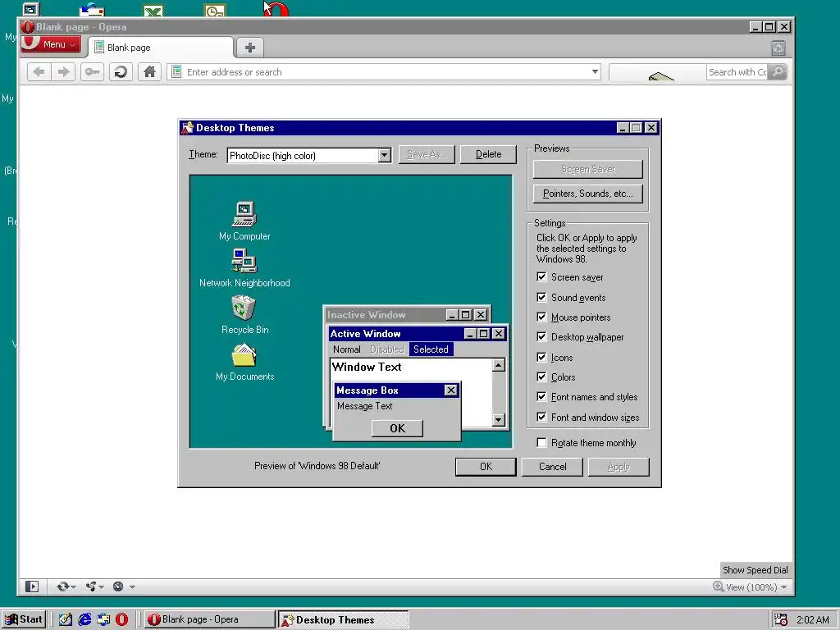
Task: Focus the Enter address or search field
Action: [x=384, y=72]
